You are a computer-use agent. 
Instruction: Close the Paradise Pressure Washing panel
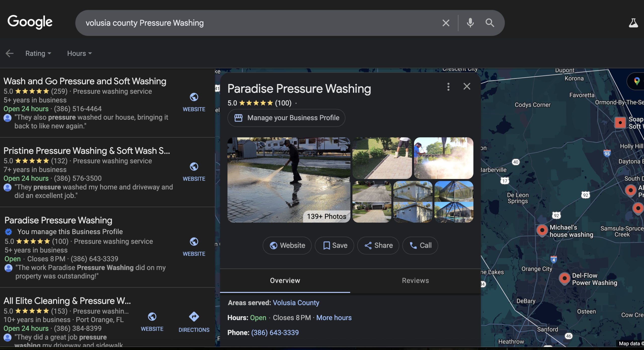(x=467, y=86)
